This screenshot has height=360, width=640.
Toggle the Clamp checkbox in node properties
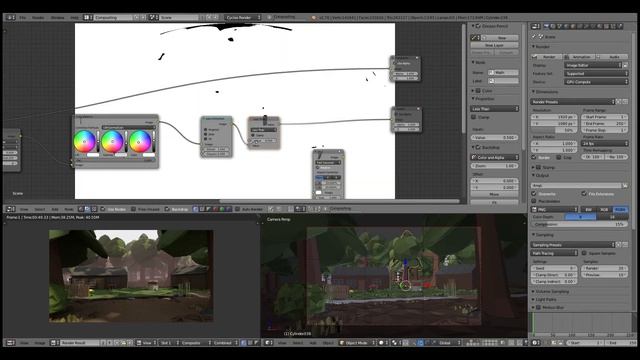point(474,117)
